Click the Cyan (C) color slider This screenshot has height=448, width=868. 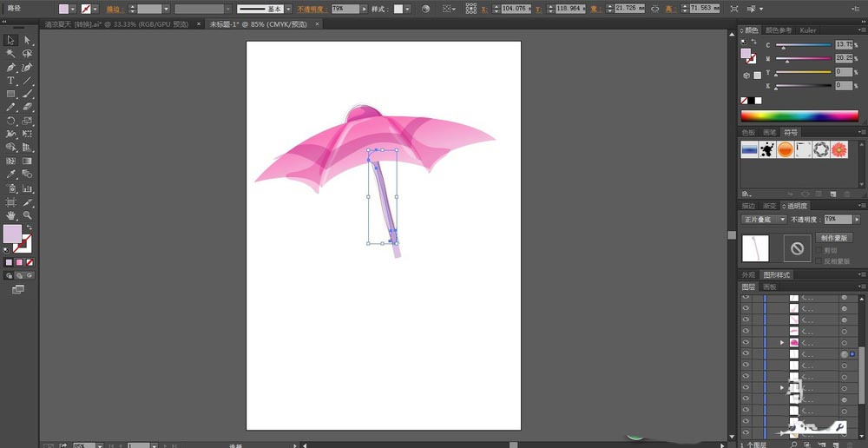pyautogui.click(x=804, y=45)
